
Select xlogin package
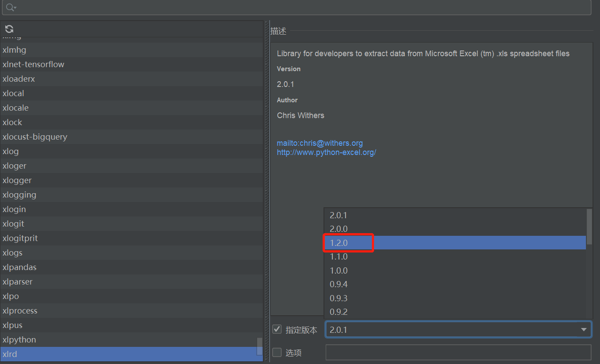pyautogui.click(x=131, y=209)
